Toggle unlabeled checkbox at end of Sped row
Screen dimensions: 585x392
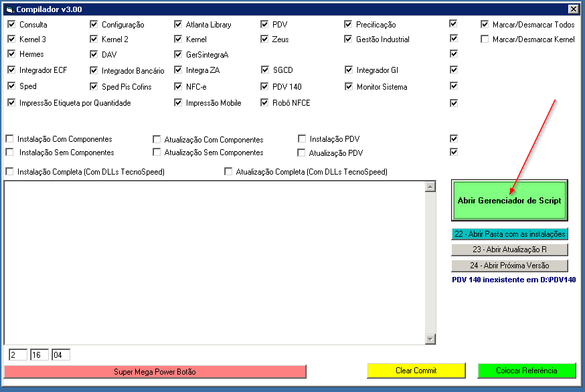tap(454, 86)
